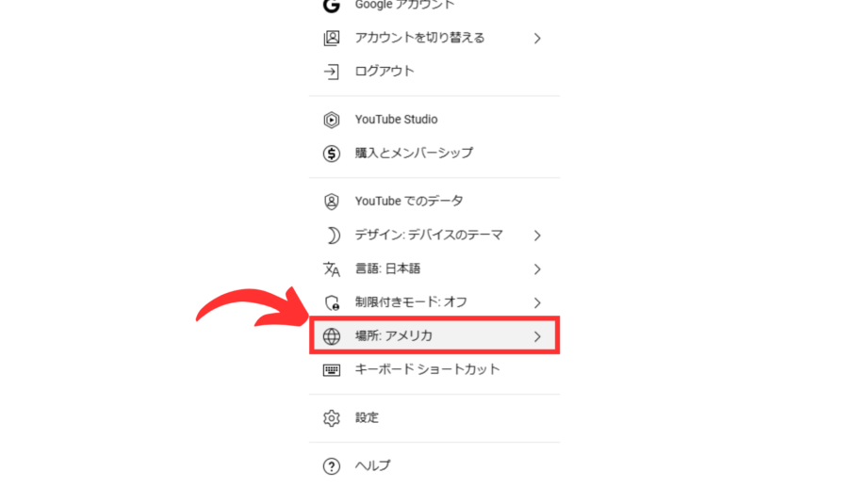Expand the 言語 language chevron arrow
This screenshot has height=488, width=868.
[537, 269]
